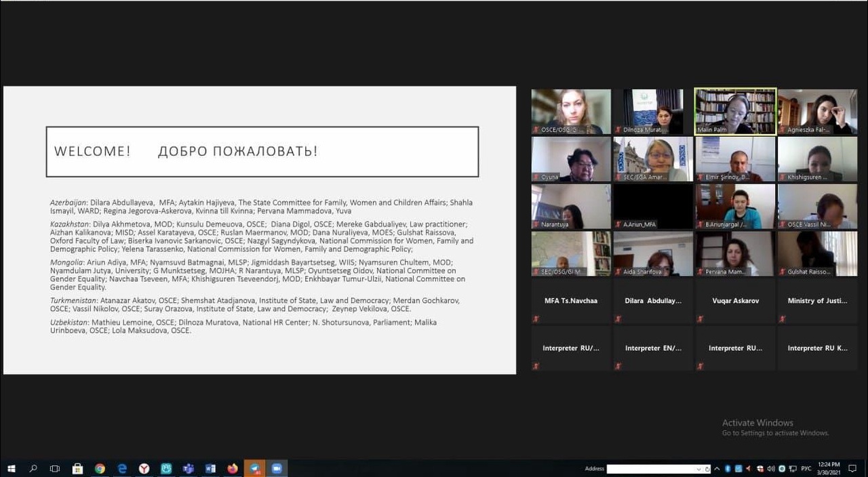Screen dimensions: 868x477
Task: Open Google Chrome from the taskbar
Action: (x=100, y=468)
